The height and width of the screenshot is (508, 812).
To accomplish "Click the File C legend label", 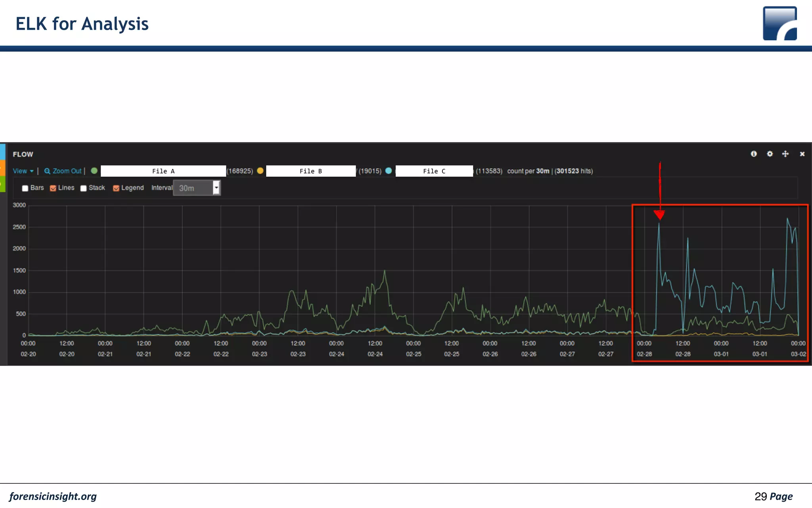I will tap(434, 171).
